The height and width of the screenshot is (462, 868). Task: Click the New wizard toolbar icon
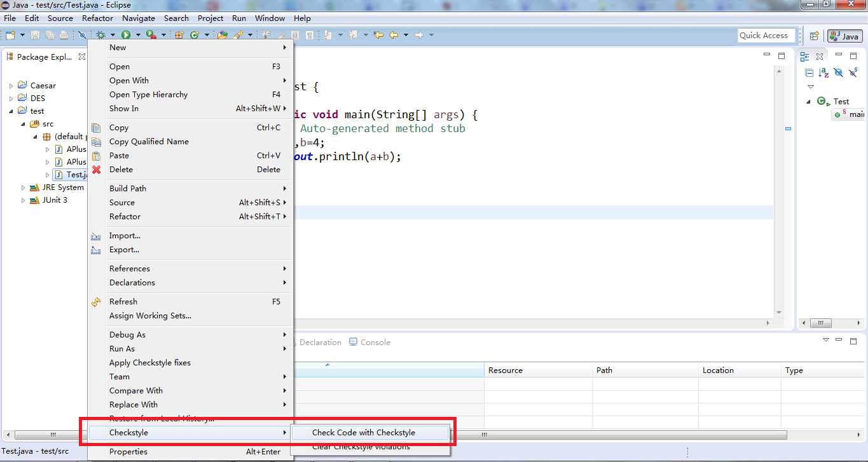click(10, 35)
